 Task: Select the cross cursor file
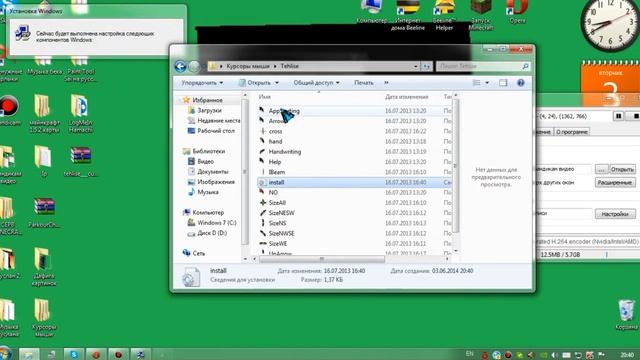(276, 131)
